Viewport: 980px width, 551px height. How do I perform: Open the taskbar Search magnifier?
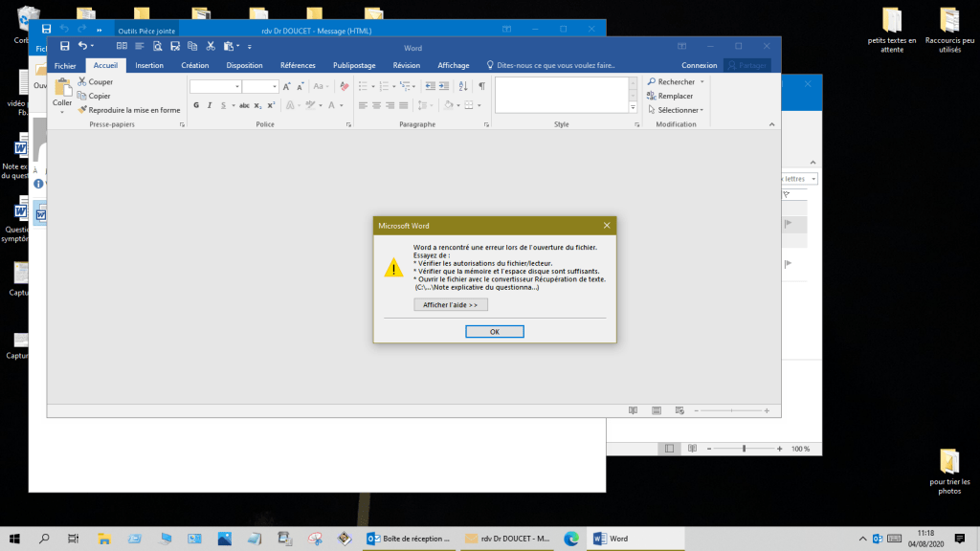pos(44,539)
